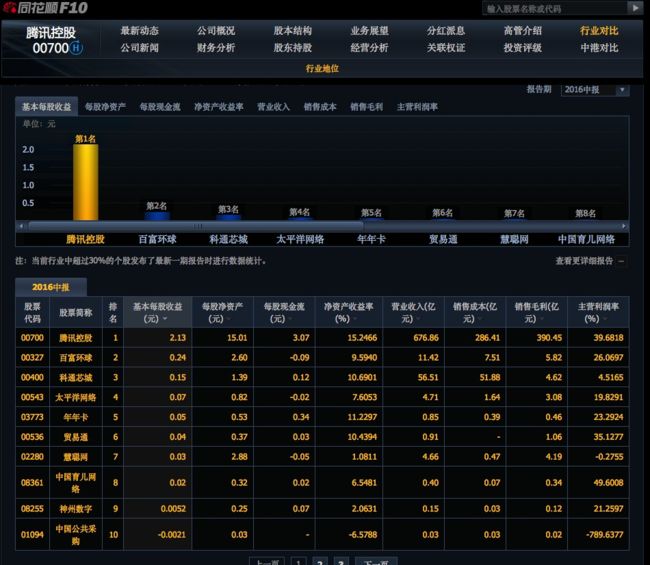This screenshot has height=565, width=650.
Task: Sort by 主营利润率 column header
Action: click(x=598, y=313)
